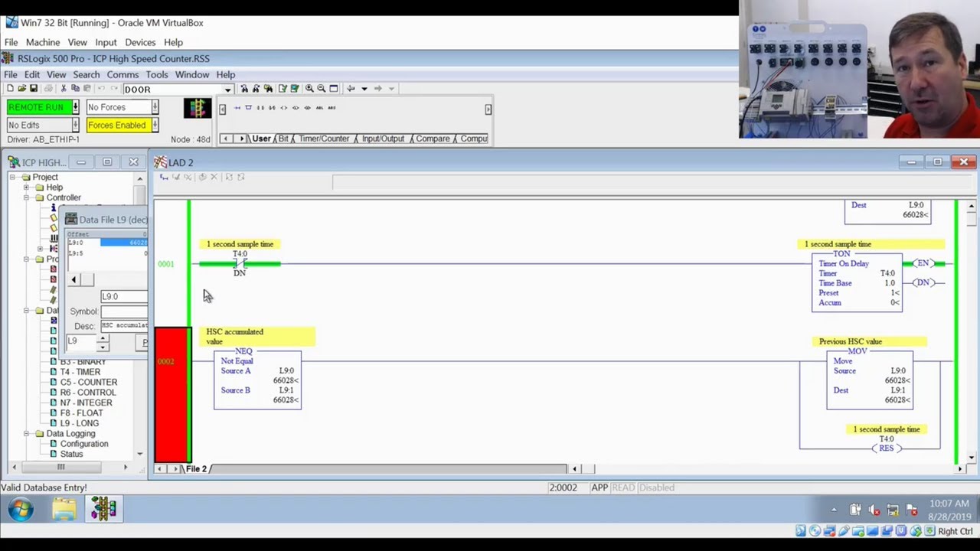980x551 pixels.
Task: Insert a rung branch instruction icon
Action: click(248, 108)
